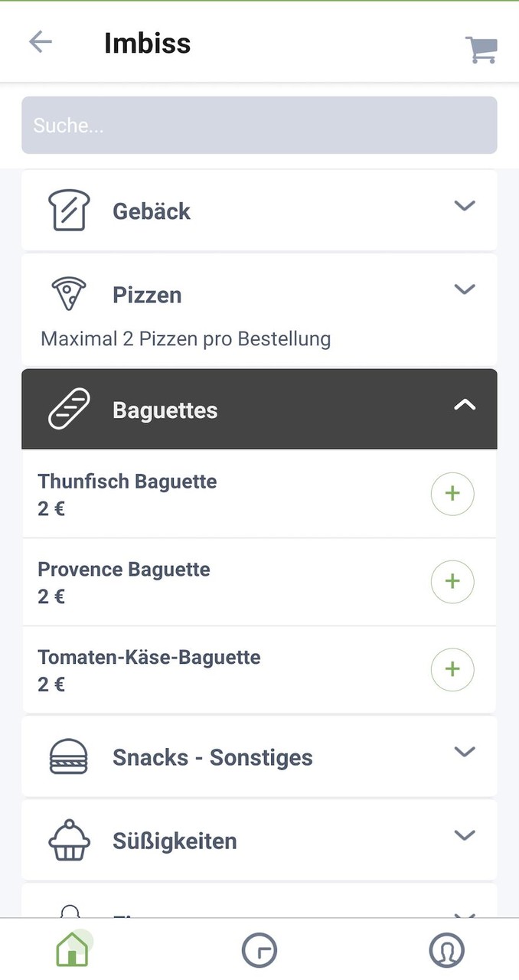Image resolution: width=519 pixels, height=980 pixels.
Task: Tap the home icon in bottom bar
Action: coord(72,951)
